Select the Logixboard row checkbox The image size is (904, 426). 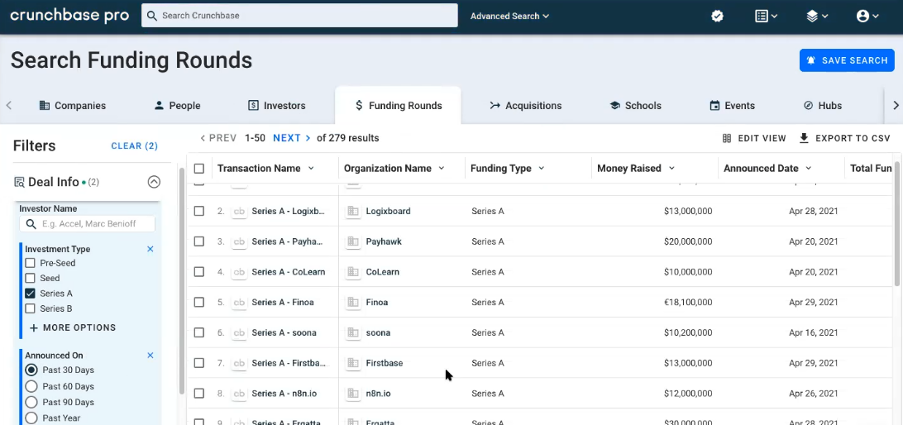click(x=199, y=212)
